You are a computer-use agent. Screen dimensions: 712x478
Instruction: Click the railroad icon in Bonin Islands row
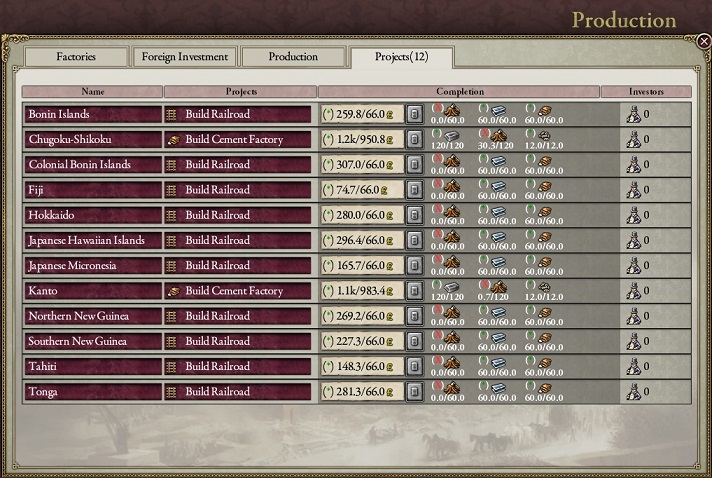[x=171, y=115]
